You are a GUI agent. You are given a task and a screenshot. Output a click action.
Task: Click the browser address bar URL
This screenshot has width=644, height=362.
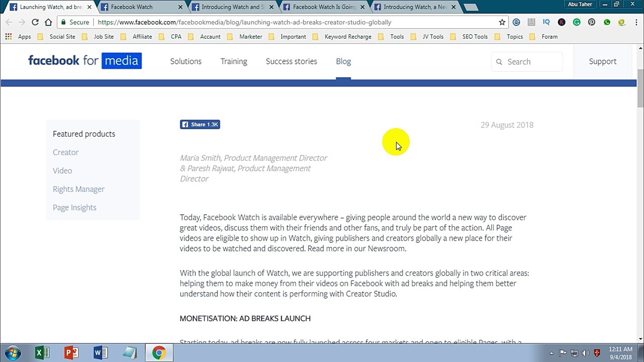[245, 22]
